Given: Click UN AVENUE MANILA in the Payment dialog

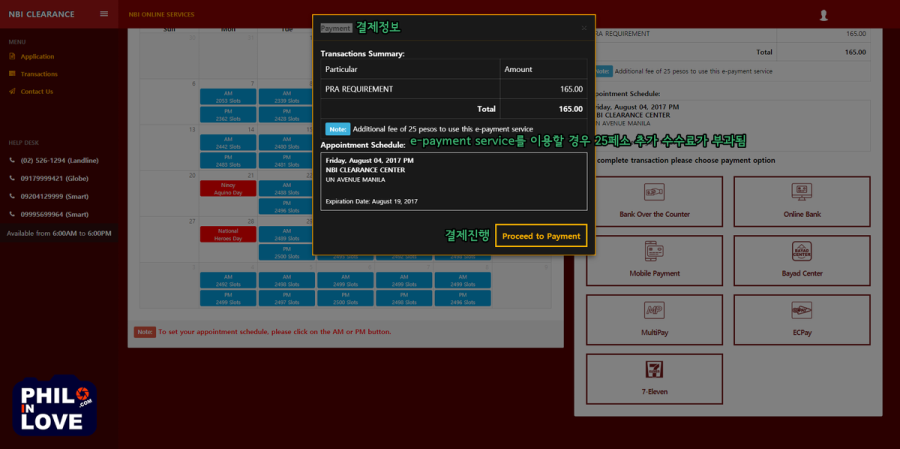Looking at the screenshot, I should (355, 180).
